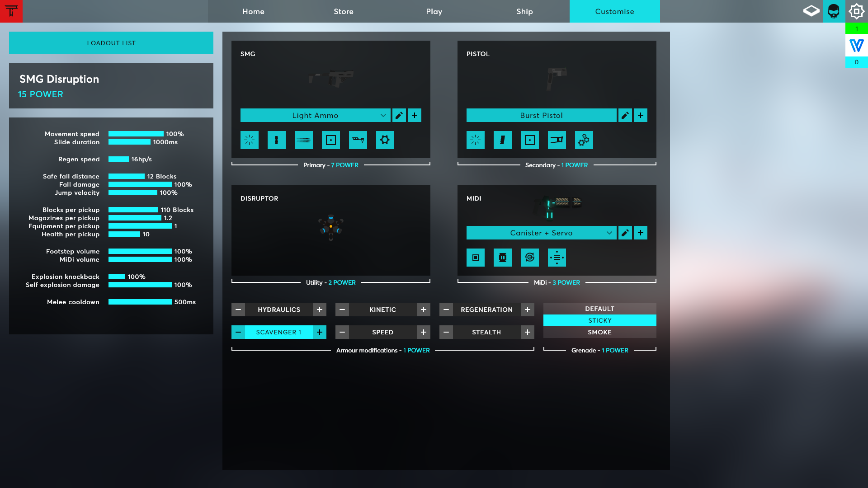
Task: Increase HYDRAULICS level with plus
Action: point(320,310)
